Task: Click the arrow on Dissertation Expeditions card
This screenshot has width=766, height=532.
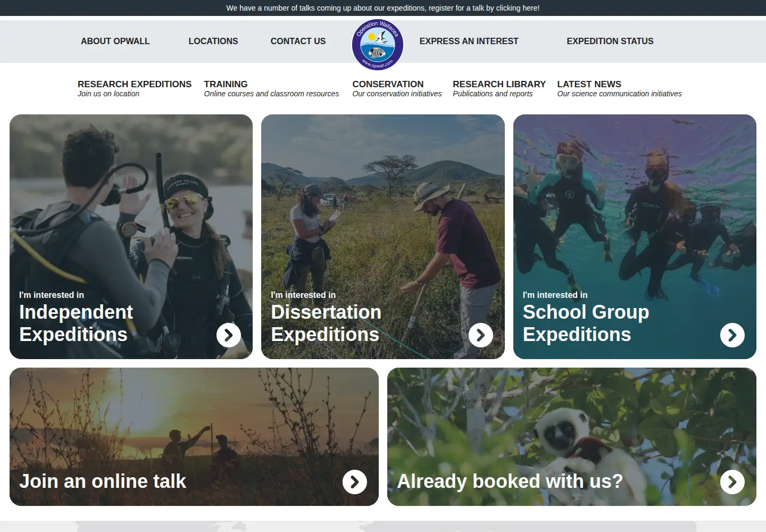Action: [x=481, y=335]
